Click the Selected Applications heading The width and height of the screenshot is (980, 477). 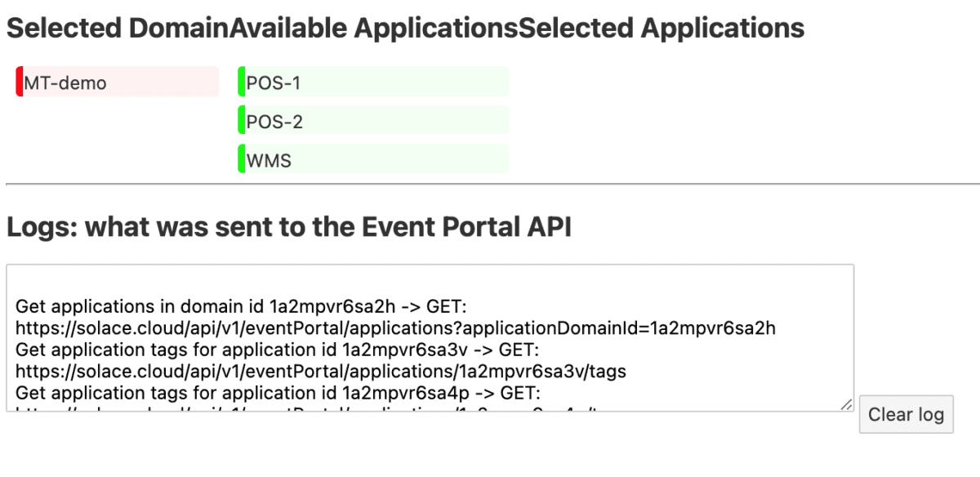(x=661, y=27)
